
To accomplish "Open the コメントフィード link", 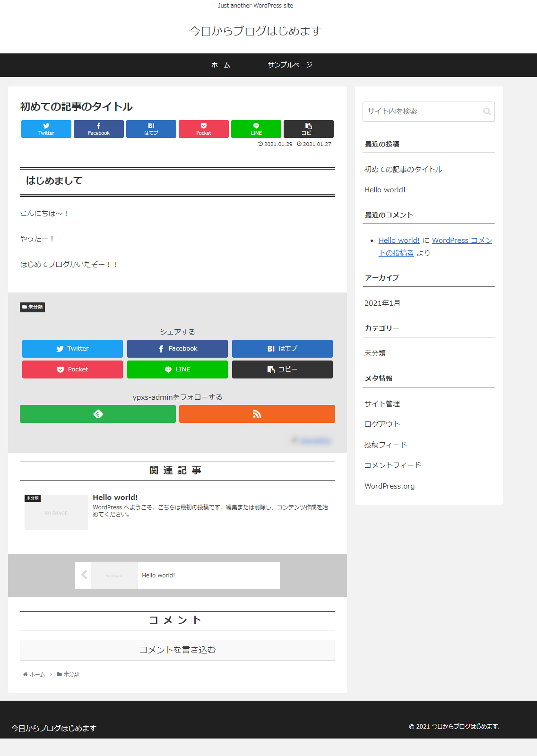I will 393,465.
